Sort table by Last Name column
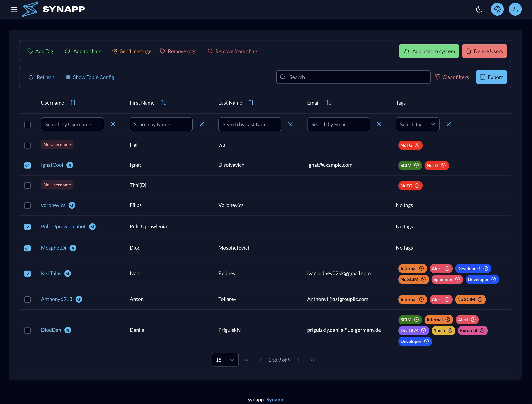The width and height of the screenshot is (532, 404). click(251, 103)
